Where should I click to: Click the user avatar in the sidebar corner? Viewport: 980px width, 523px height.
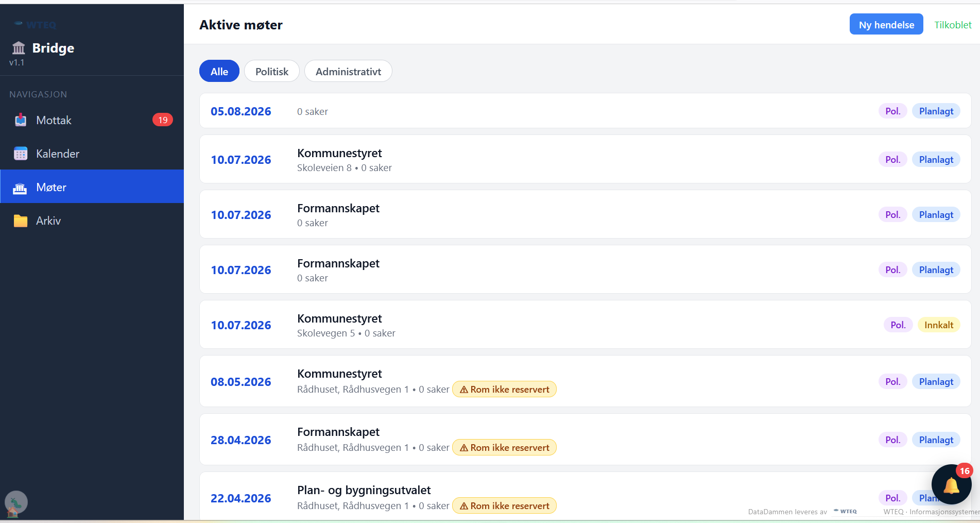[16, 502]
